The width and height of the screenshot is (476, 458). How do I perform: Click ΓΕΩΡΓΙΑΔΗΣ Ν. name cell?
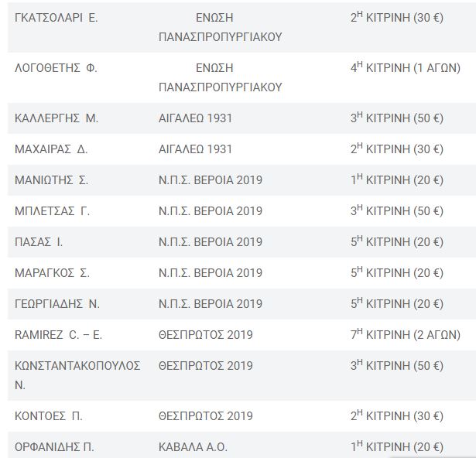pyautogui.click(x=57, y=304)
